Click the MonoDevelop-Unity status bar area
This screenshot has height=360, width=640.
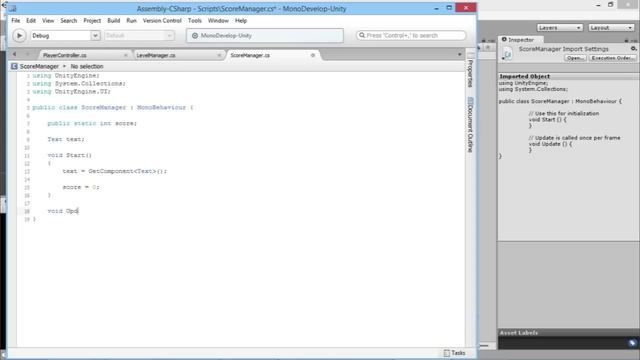pyautogui.click(x=265, y=36)
